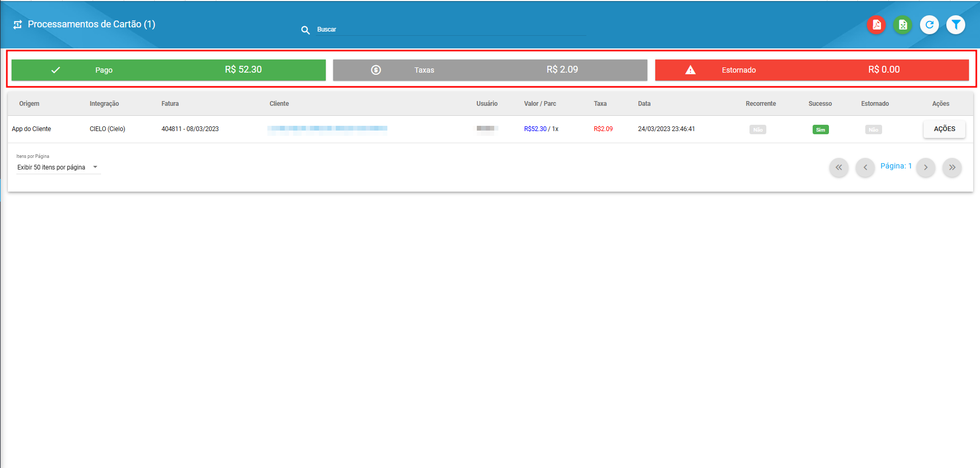This screenshot has height=468, width=980.
Task: Sort by the Usuário column header
Action: pyautogui.click(x=487, y=104)
